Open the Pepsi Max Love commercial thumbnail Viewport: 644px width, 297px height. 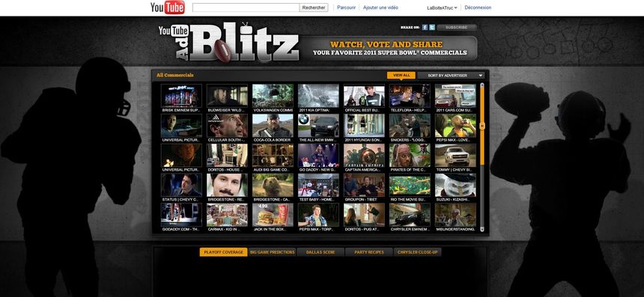455,126
